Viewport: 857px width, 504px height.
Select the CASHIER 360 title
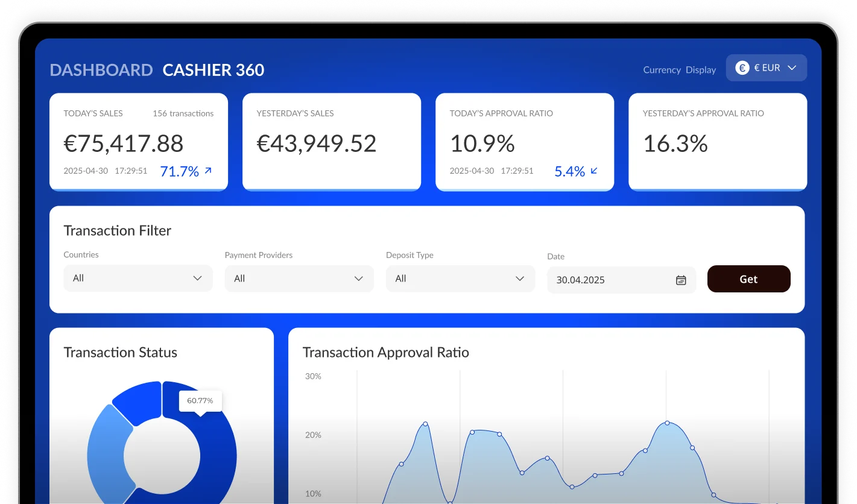[x=213, y=70]
